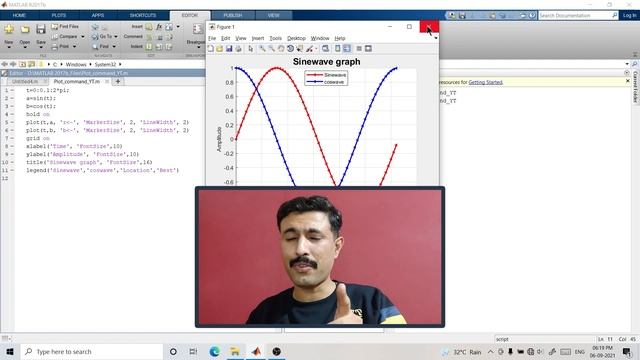
Task: Open Microsoft Edge from taskbar
Action: [x=215, y=351]
